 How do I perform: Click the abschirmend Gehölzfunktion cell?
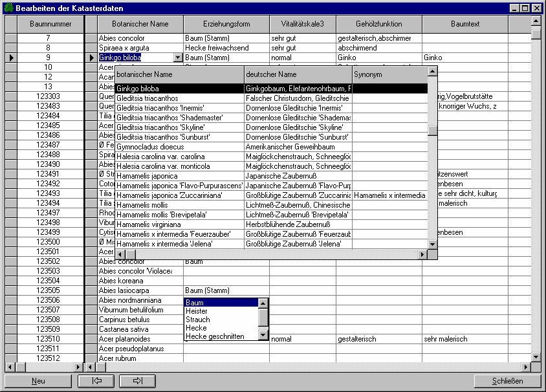pyautogui.click(x=379, y=48)
